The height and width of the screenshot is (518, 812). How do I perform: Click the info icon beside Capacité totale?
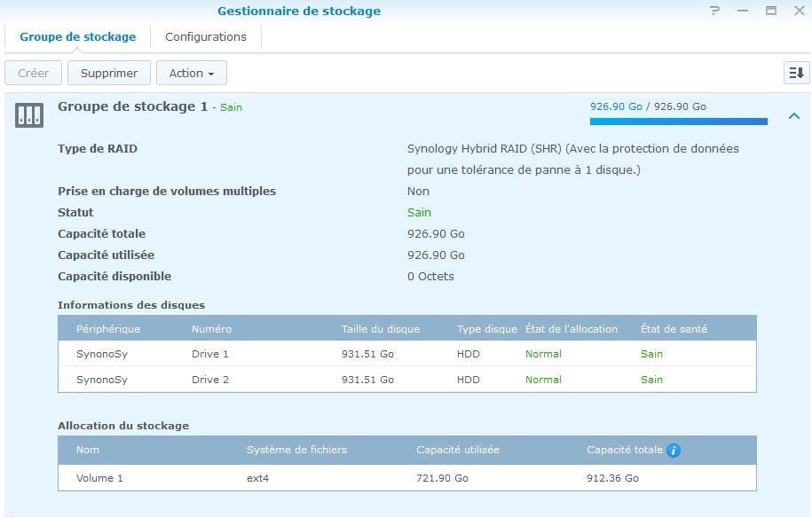674,451
